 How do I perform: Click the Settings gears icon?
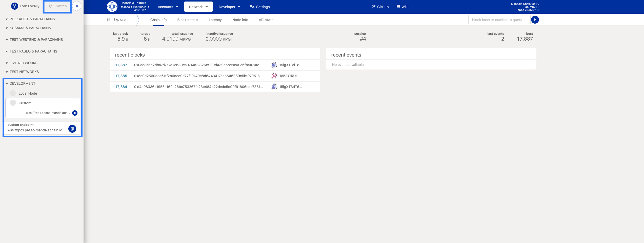(252, 7)
